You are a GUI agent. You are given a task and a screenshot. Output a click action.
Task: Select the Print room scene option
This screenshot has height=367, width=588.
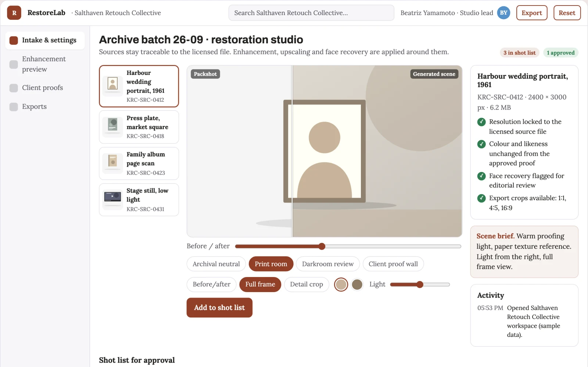271,264
